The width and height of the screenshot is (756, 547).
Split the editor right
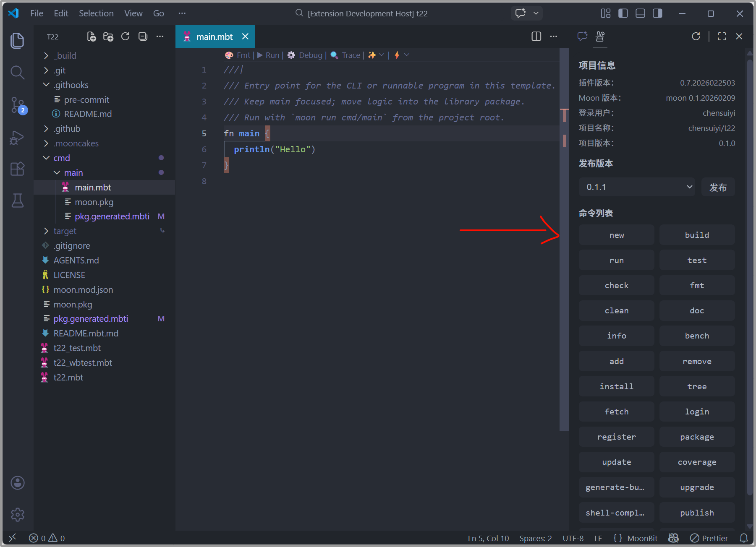tap(536, 36)
